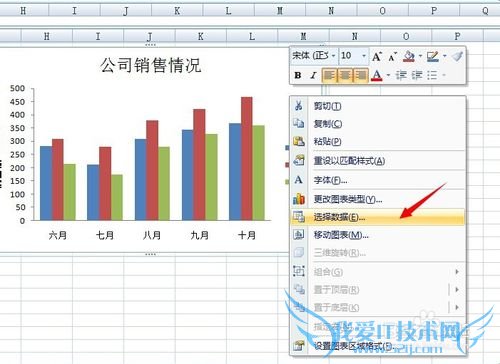The image size is (500, 364).
Task: Toggle Align Right in mini toolbar
Action: pos(360,75)
